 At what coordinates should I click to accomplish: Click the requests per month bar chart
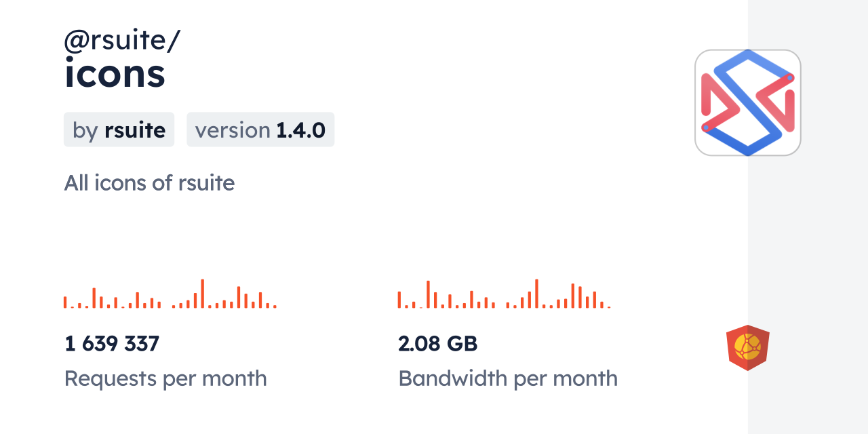[x=170, y=294]
